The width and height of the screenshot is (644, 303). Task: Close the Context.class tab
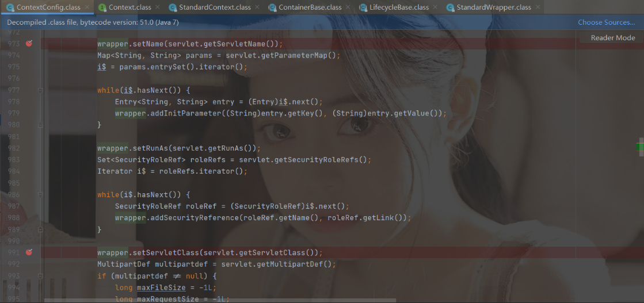(x=158, y=7)
